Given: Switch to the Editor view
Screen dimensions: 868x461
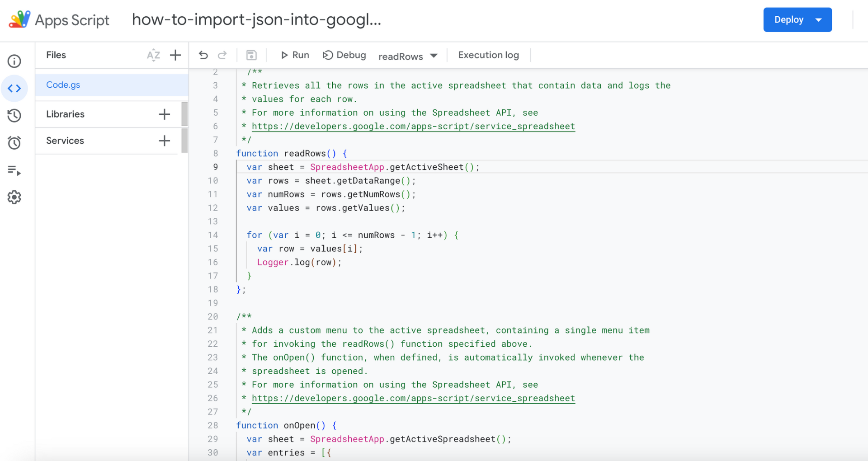Looking at the screenshot, I should click(14, 89).
